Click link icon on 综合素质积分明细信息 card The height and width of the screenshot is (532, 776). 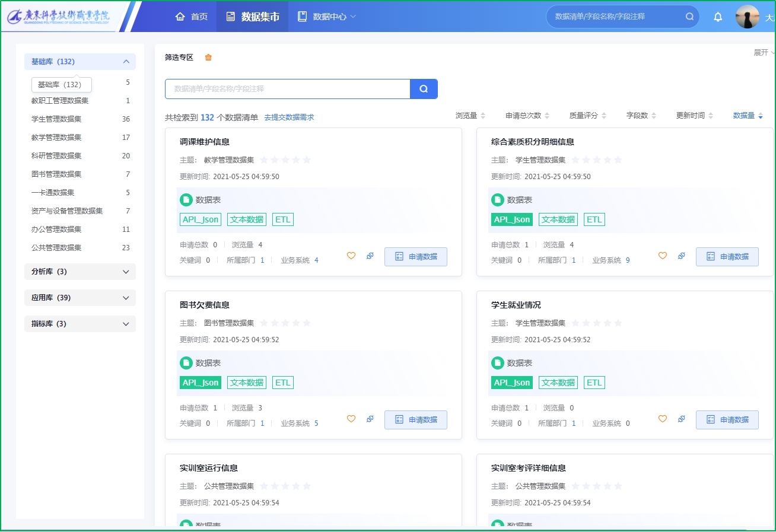(682, 256)
